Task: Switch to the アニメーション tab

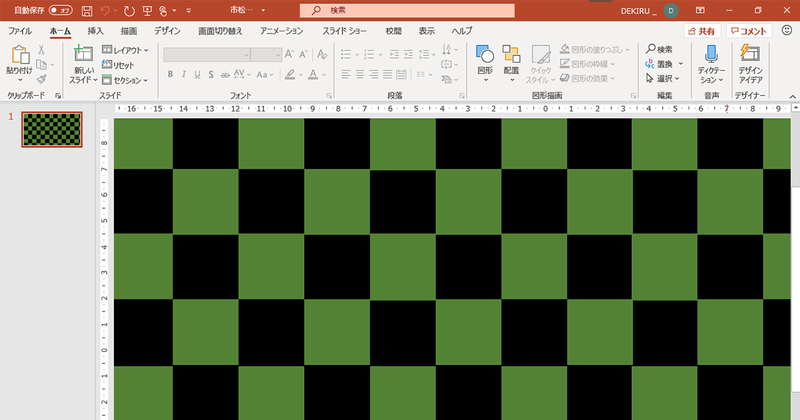Action: [283, 31]
